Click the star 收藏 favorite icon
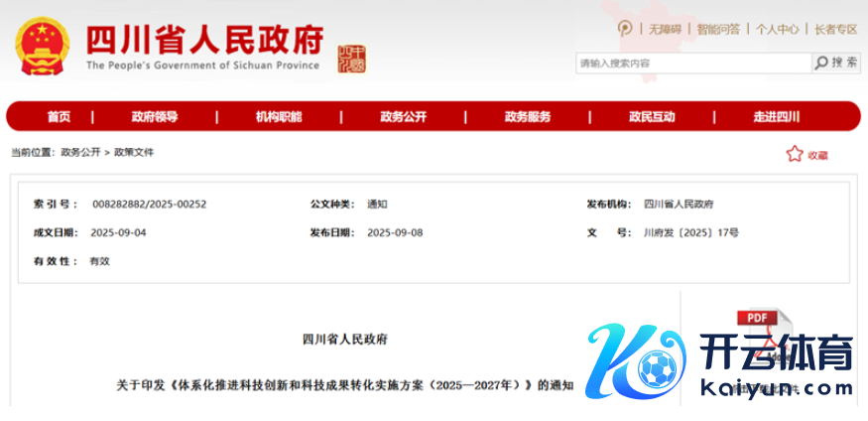The width and height of the screenshot is (868, 421). pyautogui.click(x=794, y=154)
